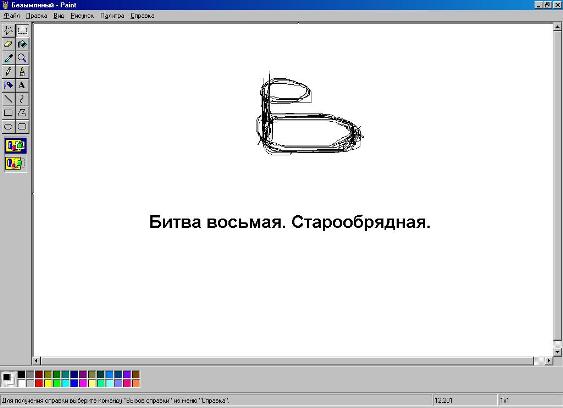Click the cursor coordinates field in status bar

pos(464,400)
